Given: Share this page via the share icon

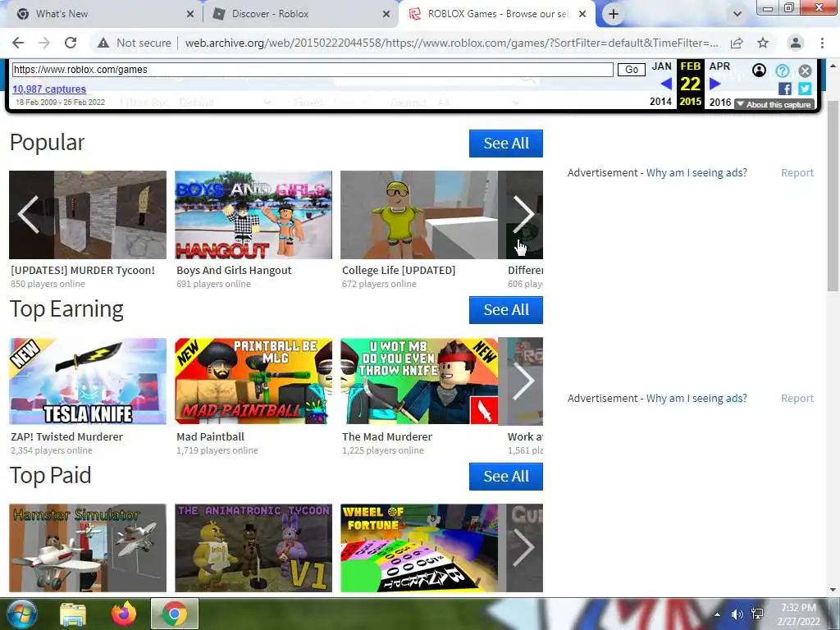Looking at the screenshot, I should coord(737,43).
